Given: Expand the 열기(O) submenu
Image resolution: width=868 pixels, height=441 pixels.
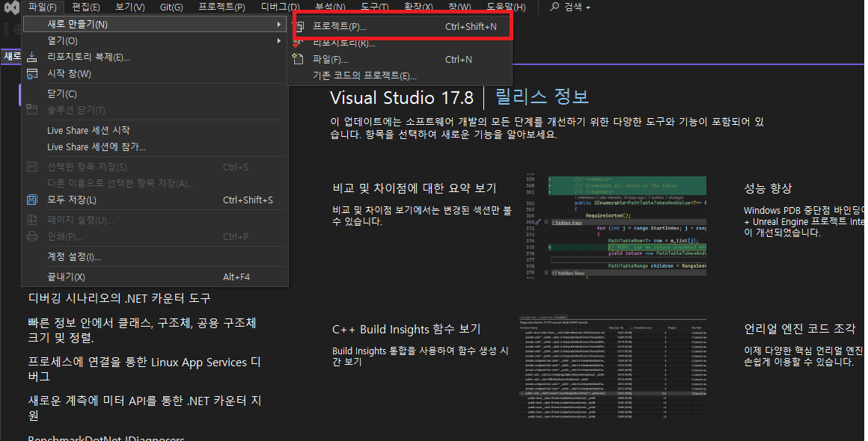Looking at the screenshot, I should coord(155,41).
